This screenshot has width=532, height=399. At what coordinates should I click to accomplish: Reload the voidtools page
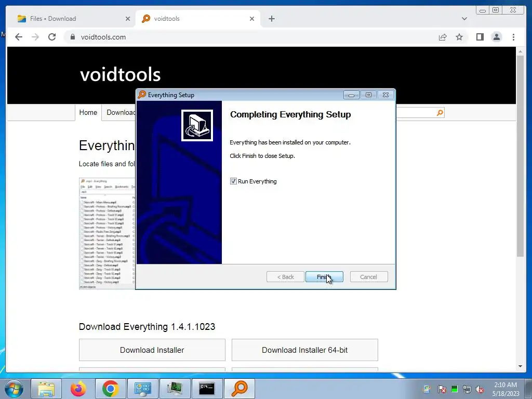point(52,37)
